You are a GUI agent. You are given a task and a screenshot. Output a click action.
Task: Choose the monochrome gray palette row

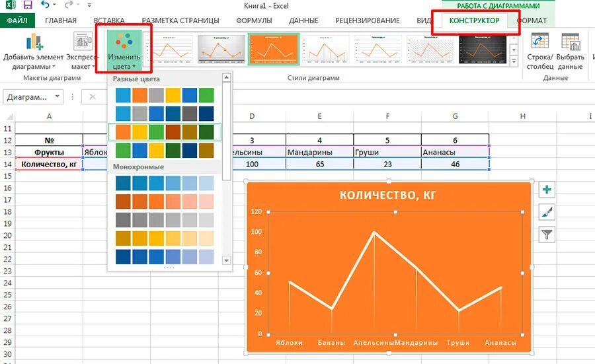165,220
